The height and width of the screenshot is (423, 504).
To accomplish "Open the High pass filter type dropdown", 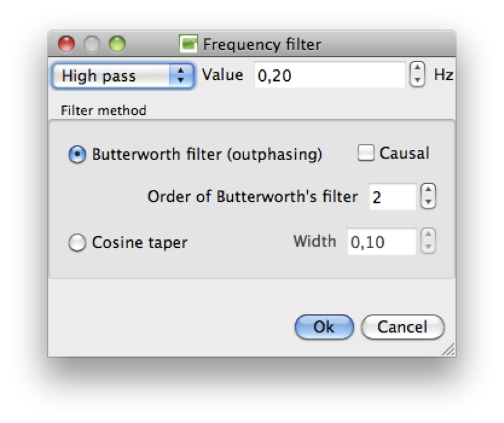I will pos(123,76).
